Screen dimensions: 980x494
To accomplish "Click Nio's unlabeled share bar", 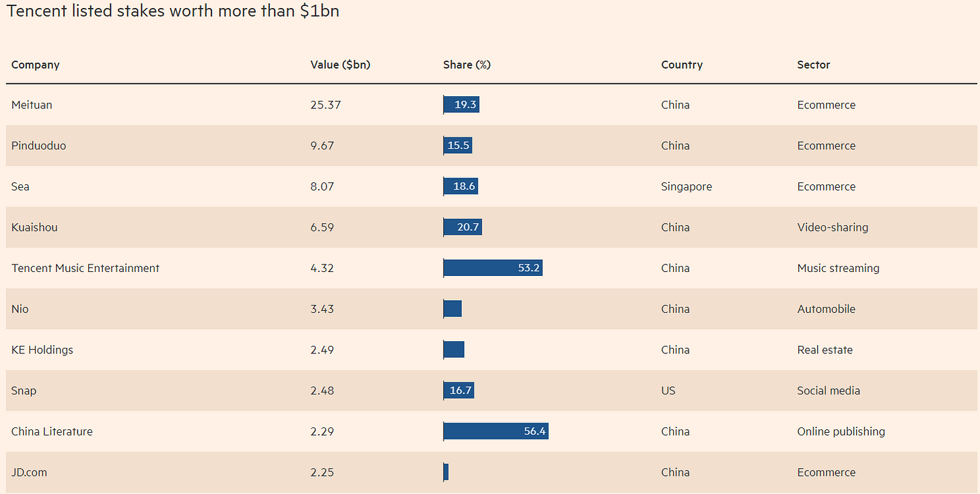I will pos(452,309).
